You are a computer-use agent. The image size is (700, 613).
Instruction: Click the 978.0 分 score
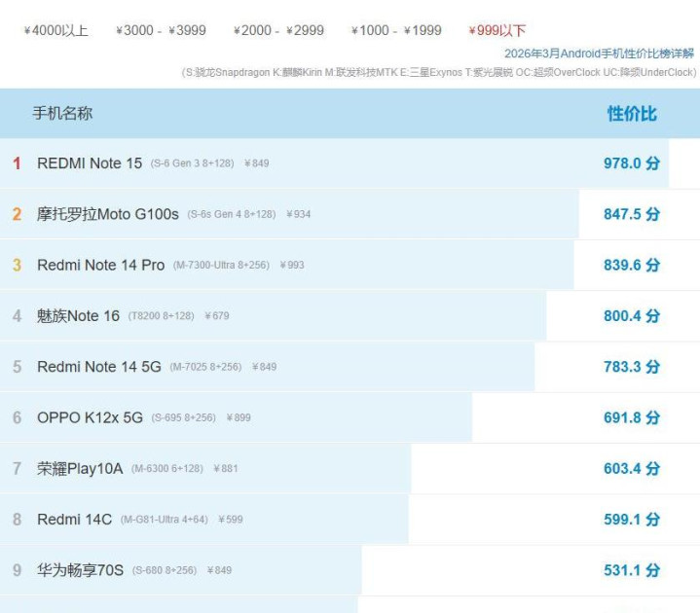click(632, 163)
